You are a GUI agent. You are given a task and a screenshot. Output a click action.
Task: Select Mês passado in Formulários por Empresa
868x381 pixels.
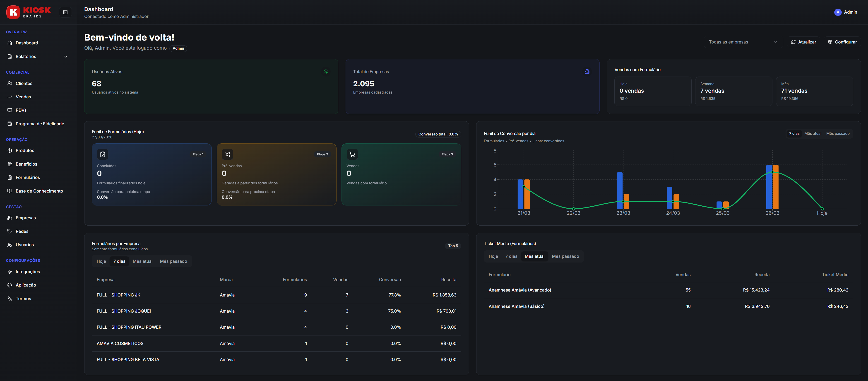173,261
